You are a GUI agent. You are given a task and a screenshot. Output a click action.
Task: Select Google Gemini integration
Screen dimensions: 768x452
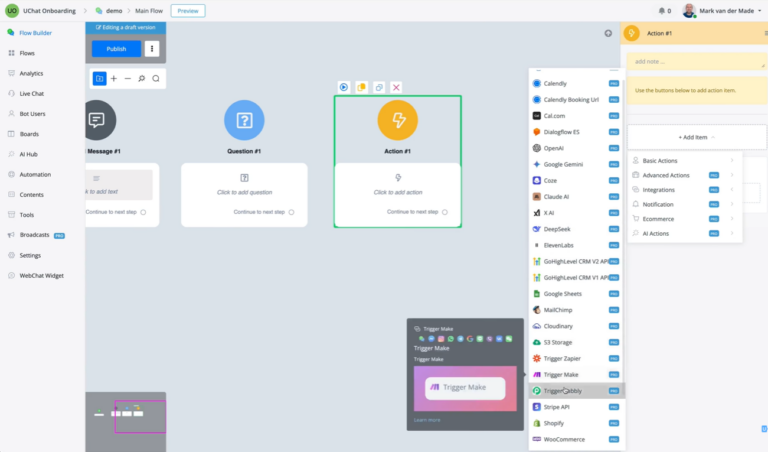576,164
